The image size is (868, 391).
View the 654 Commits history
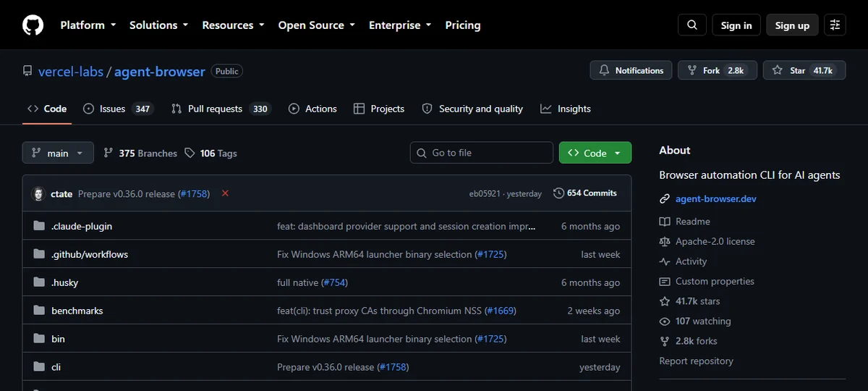point(585,193)
